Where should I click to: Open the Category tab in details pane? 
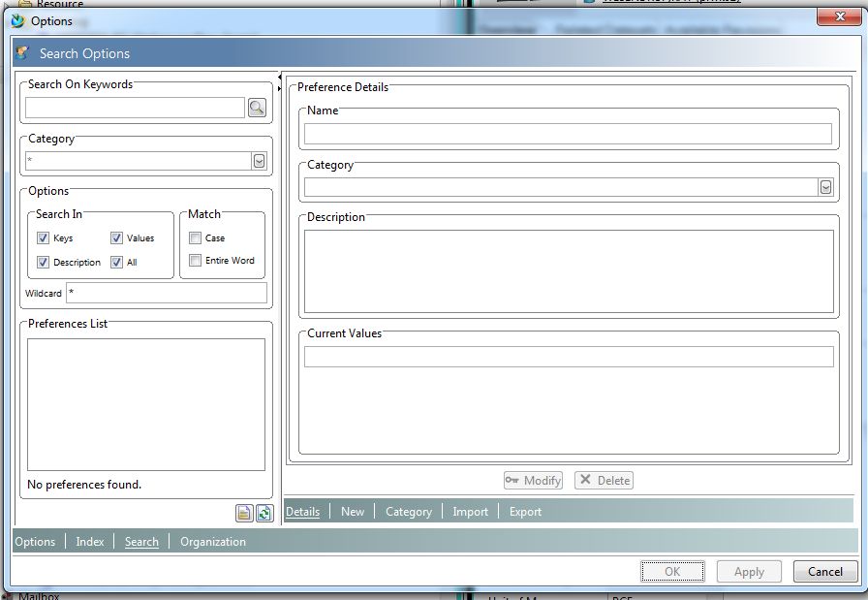[409, 512]
